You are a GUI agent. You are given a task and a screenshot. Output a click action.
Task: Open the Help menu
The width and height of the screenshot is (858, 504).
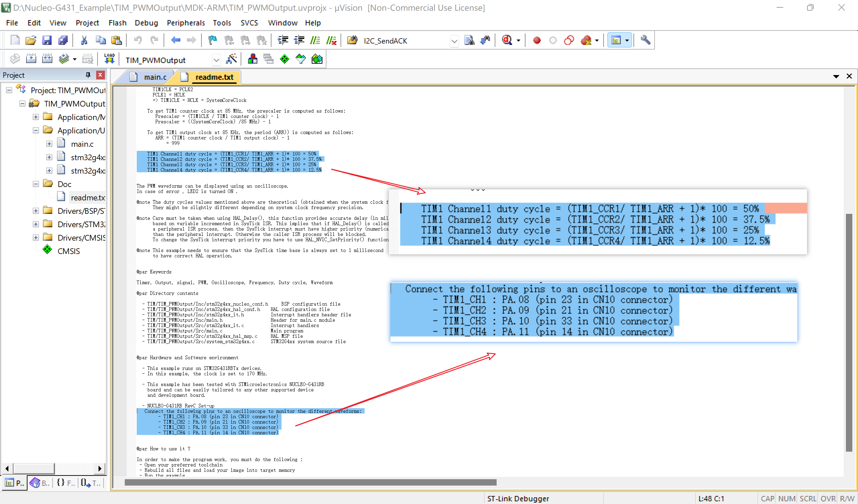(x=313, y=23)
